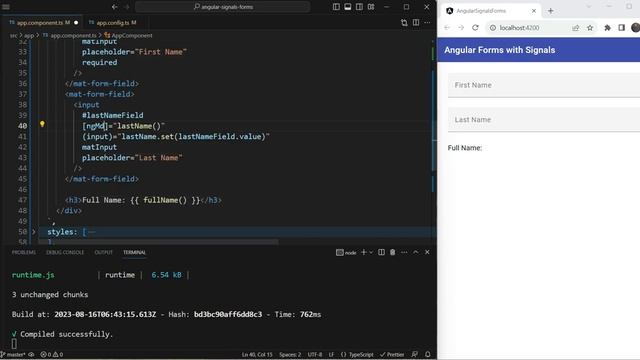Click the First Name input field
Image resolution: width=640 pixels, height=360 pixels.
coord(544,85)
